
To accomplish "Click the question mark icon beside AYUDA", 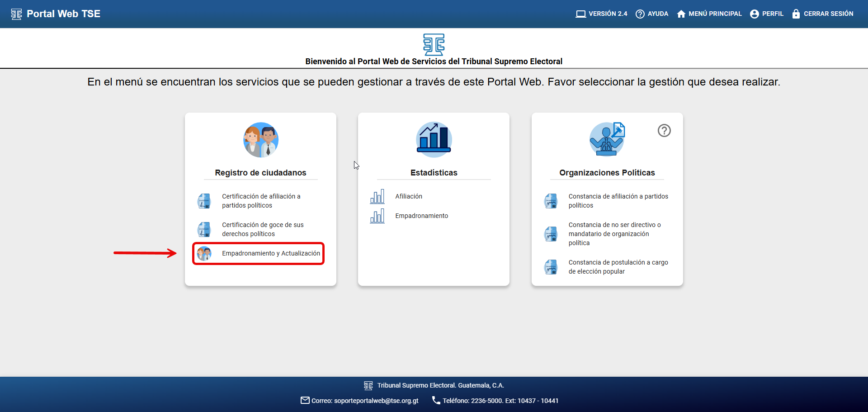I will click(x=640, y=14).
